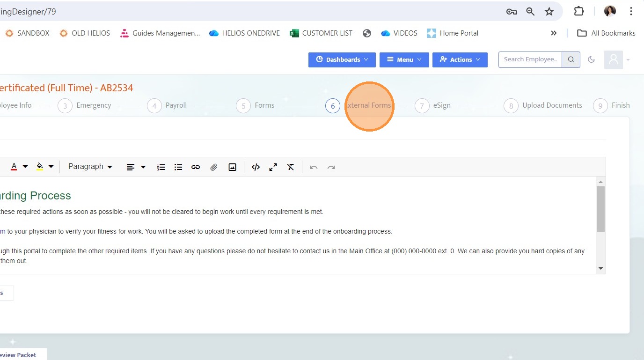
Task: Go to step 5 Forms
Action: [x=256, y=105]
